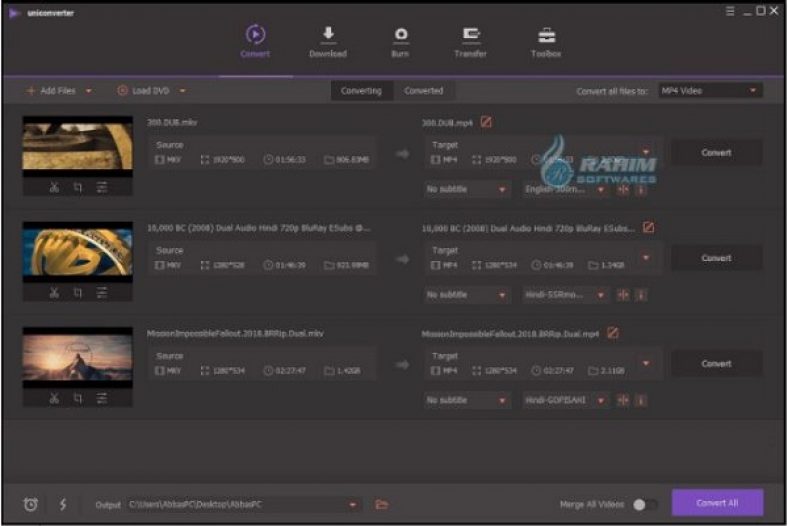Convert the 300.DUB file
Viewport: 788px width, 526px height.
717,152
